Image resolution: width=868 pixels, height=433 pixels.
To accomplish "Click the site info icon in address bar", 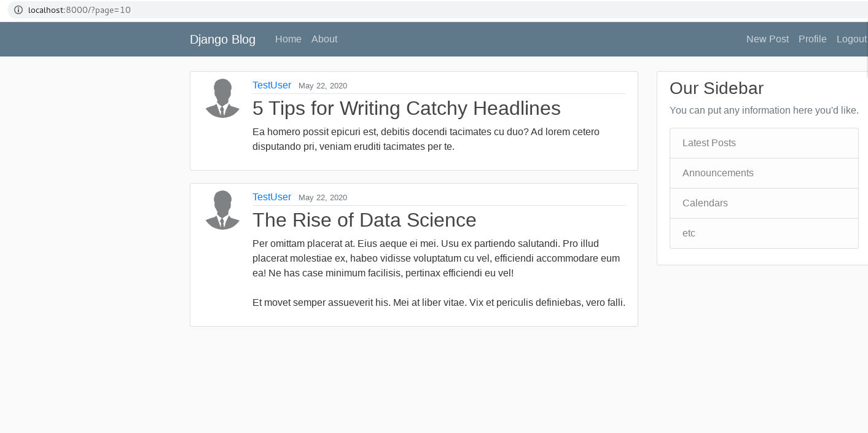I will click(x=18, y=10).
